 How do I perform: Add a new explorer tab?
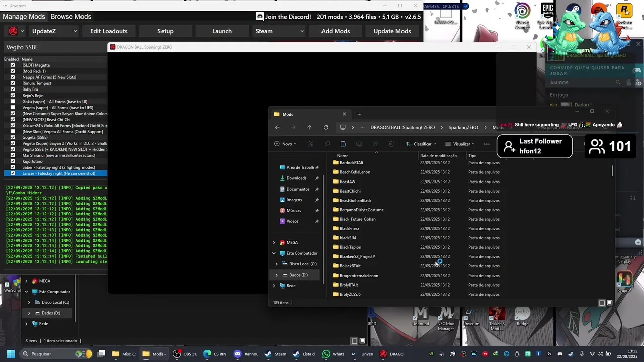pos(359,114)
